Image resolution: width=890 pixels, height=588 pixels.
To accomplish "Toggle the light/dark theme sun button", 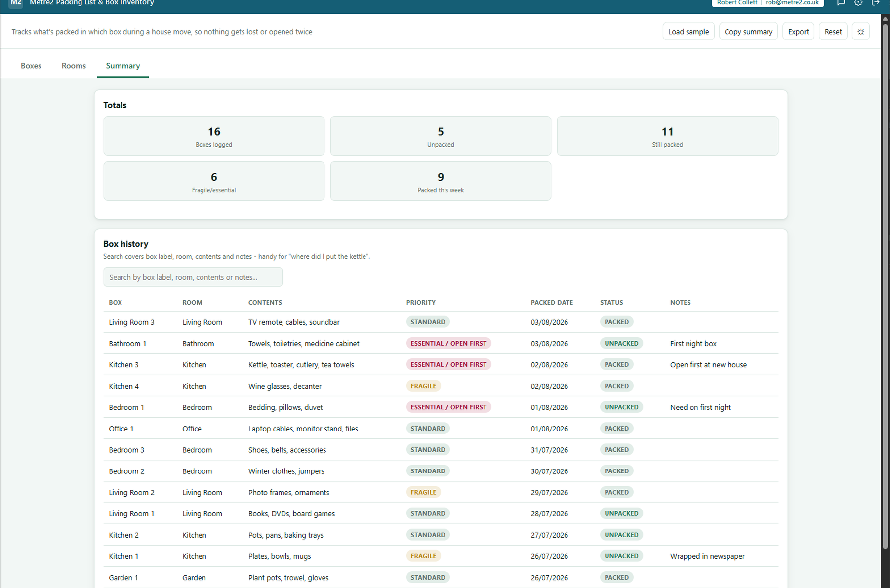I will click(x=861, y=32).
